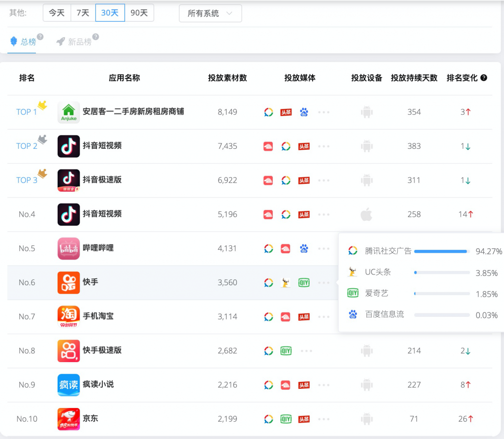Click the 百度信息流 label in the popup
The image size is (504, 439).
pyautogui.click(x=384, y=314)
